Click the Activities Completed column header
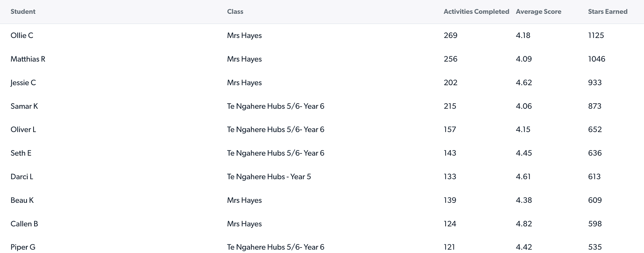Viewport: 644px width, 253px height. click(x=476, y=12)
